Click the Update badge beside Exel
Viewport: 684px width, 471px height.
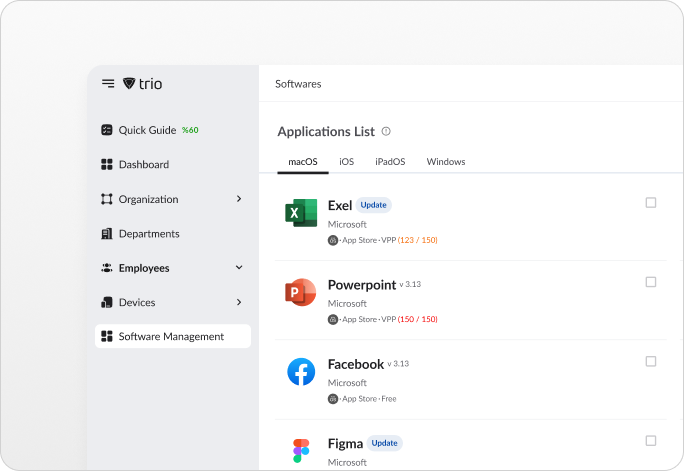[x=373, y=205]
